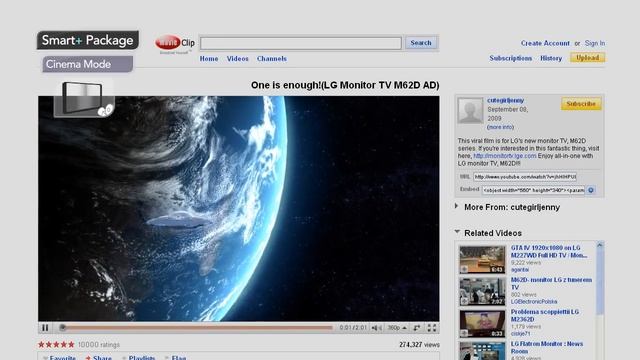Subscribe with the yellow Subscribe button
The width and height of the screenshot is (640, 360).
pyautogui.click(x=581, y=104)
